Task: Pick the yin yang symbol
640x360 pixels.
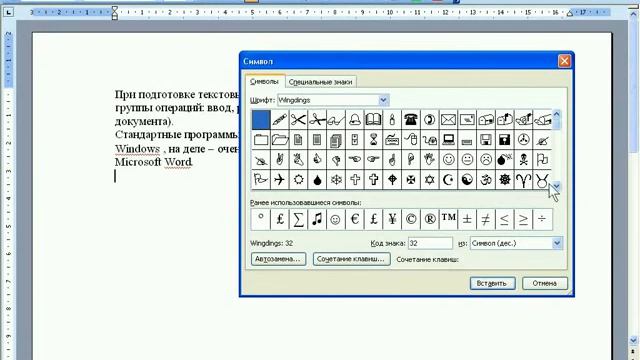Action: [467, 180]
